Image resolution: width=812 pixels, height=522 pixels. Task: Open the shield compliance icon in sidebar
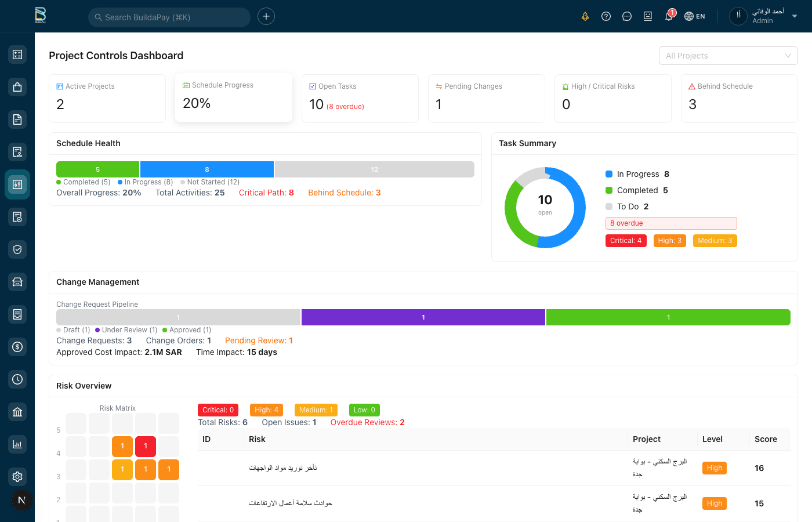tap(17, 249)
